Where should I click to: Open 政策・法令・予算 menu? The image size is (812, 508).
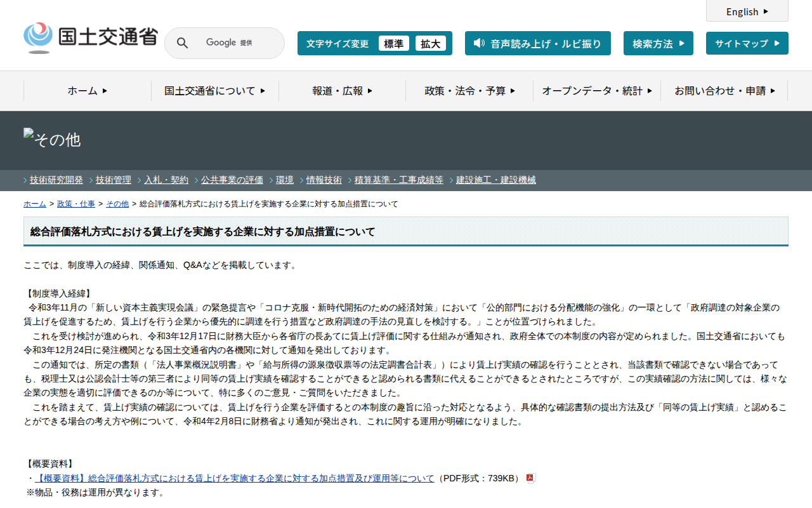coord(469,91)
